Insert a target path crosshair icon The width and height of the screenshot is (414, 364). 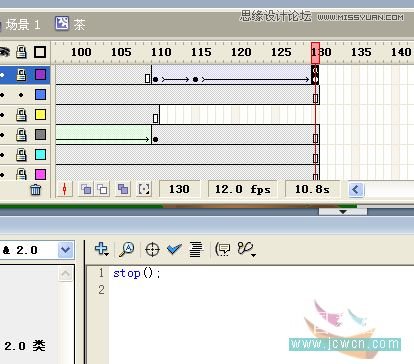pyautogui.click(x=152, y=249)
